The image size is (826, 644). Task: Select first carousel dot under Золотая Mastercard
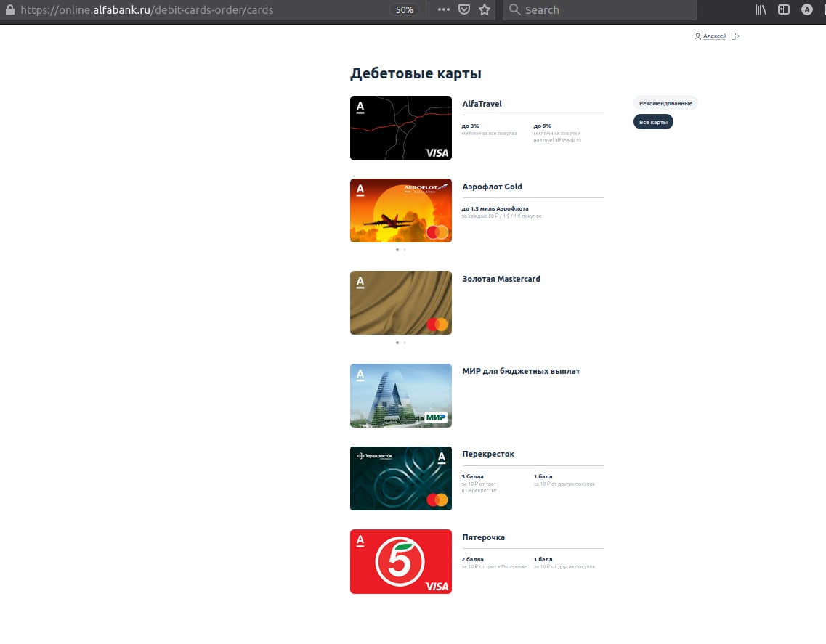(397, 342)
